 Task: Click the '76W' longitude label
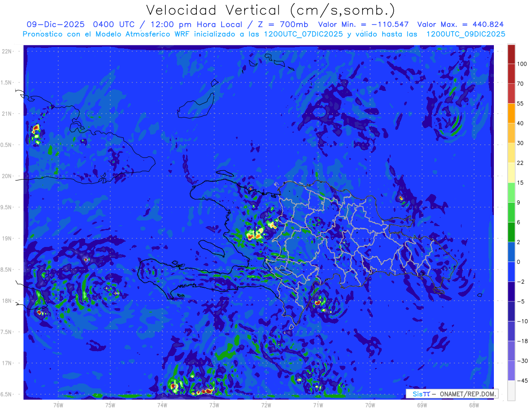(x=58, y=405)
